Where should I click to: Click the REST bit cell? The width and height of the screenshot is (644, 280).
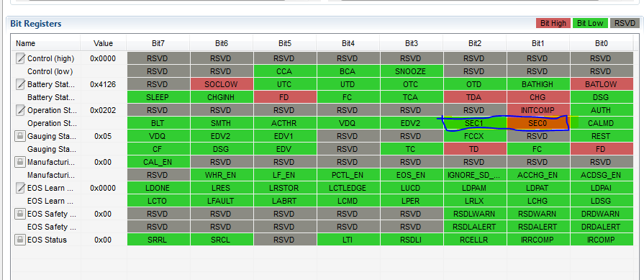coord(602,136)
